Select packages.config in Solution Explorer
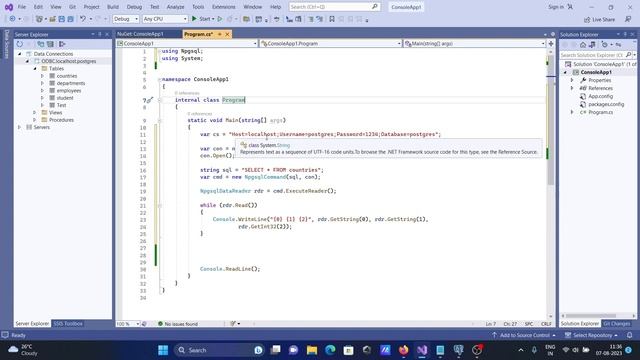 [606, 104]
